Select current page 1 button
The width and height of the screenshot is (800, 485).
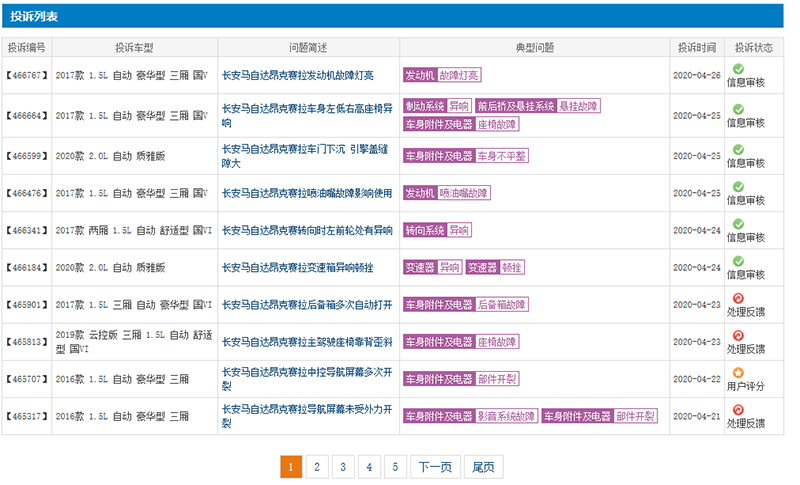290,467
